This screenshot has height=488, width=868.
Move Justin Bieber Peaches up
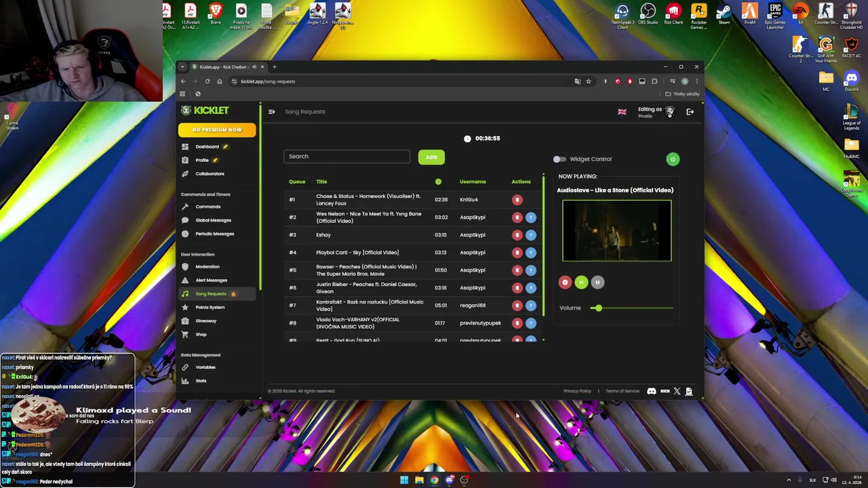coord(531,287)
